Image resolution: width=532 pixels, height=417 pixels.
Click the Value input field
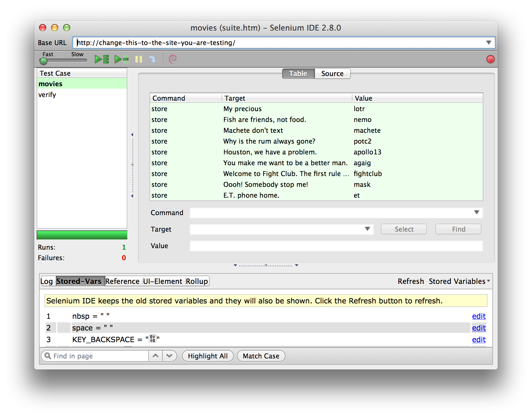(x=336, y=246)
